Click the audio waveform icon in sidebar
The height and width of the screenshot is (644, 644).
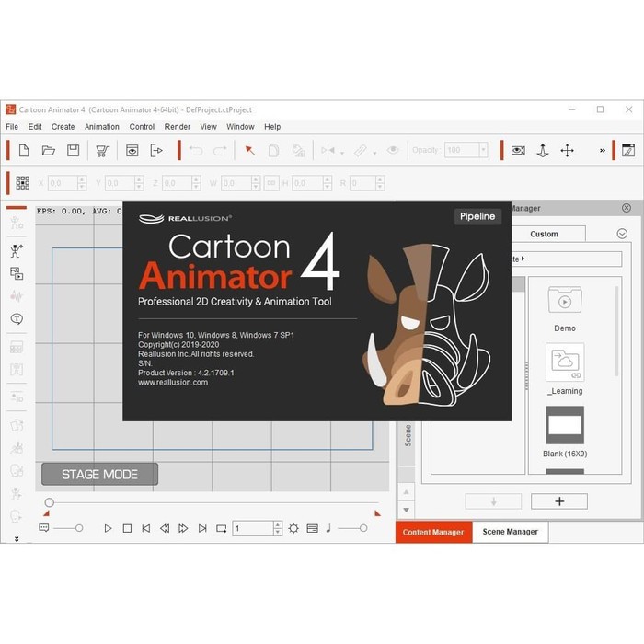[x=17, y=295]
